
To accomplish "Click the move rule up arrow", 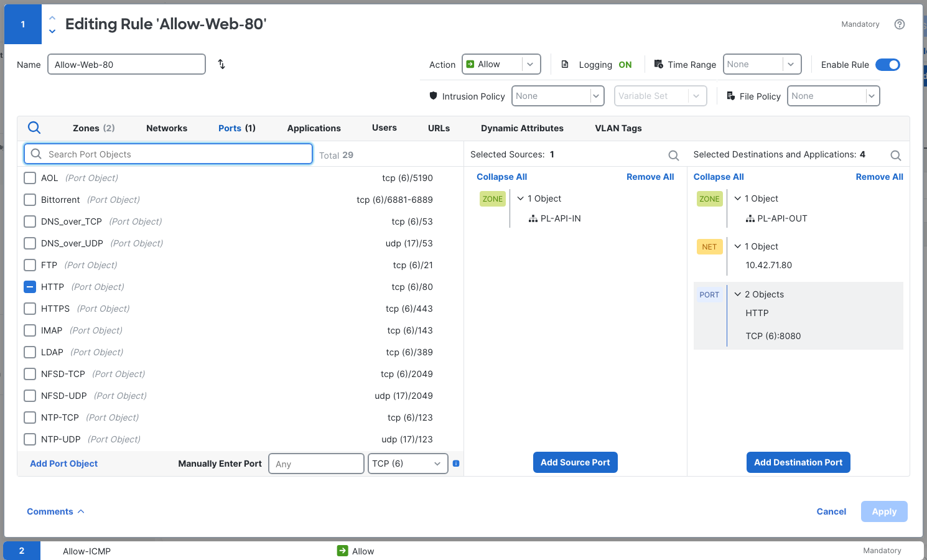I will click(52, 18).
